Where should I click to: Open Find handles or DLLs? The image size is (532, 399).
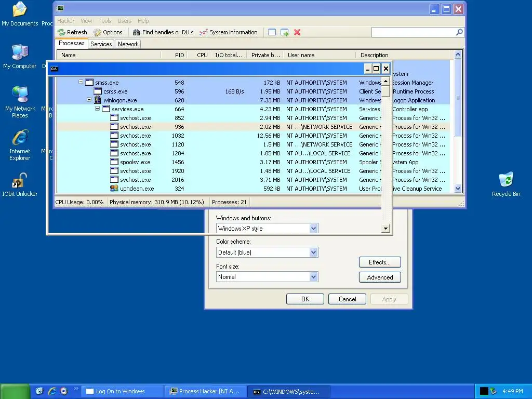point(163,32)
